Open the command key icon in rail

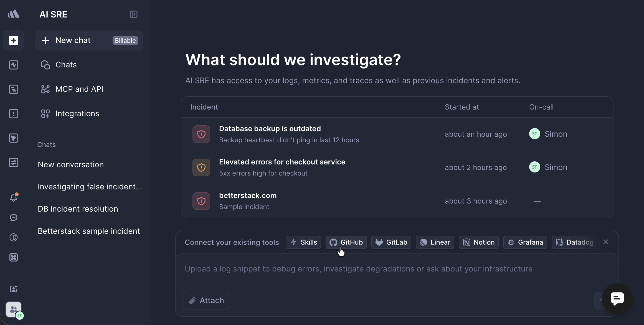click(x=14, y=258)
